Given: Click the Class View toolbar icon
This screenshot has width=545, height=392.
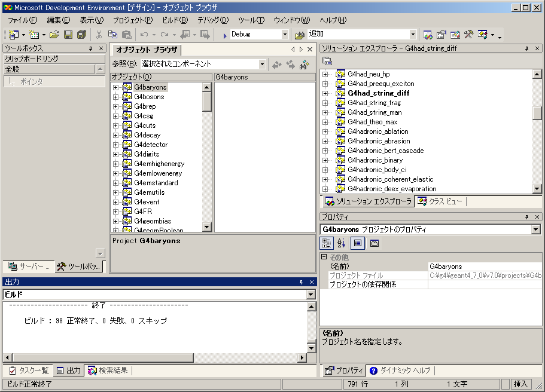Looking at the screenshot, I should [x=483, y=35].
